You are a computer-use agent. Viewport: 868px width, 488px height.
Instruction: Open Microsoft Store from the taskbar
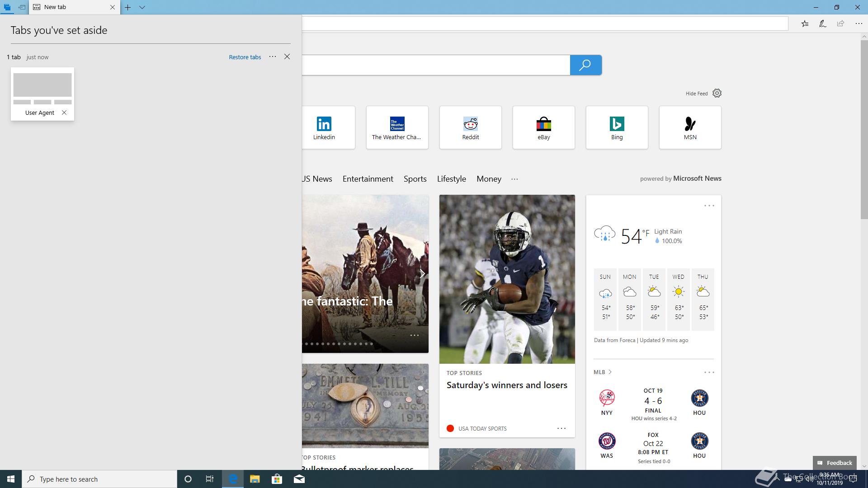[x=277, y=479]
